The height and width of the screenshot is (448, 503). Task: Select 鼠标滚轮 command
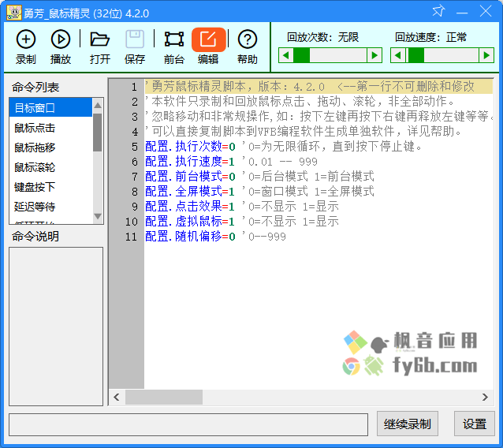click(x=50, y=167)
